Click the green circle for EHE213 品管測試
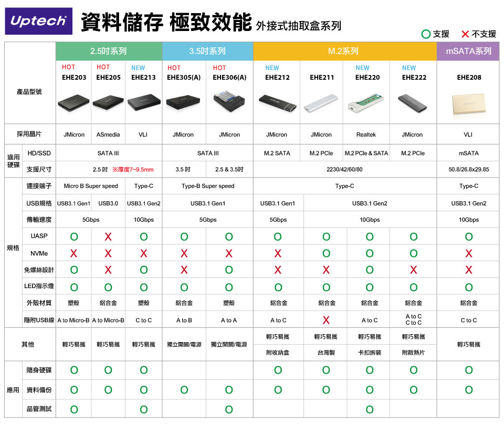Screen dimensions: 504x424 coord(144,409)
